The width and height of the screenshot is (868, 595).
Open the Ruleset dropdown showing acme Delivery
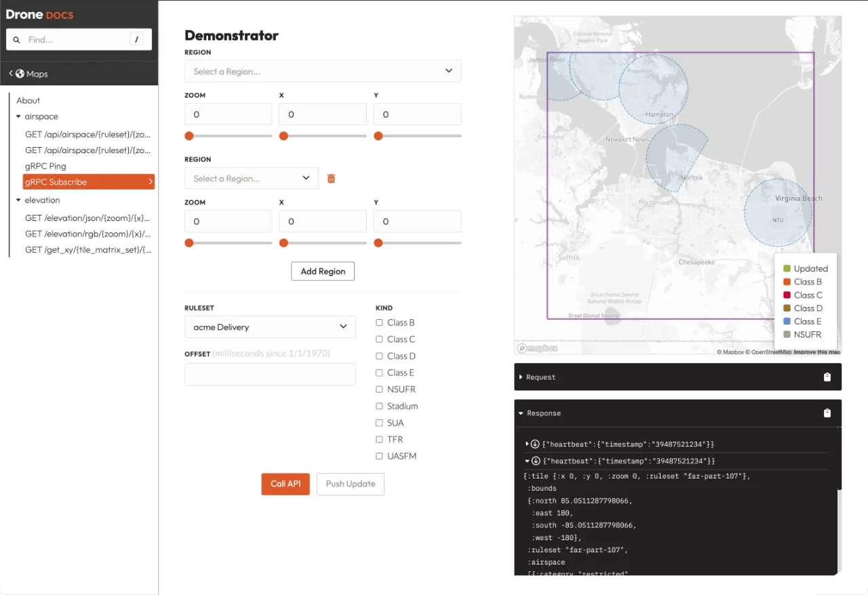270,327
